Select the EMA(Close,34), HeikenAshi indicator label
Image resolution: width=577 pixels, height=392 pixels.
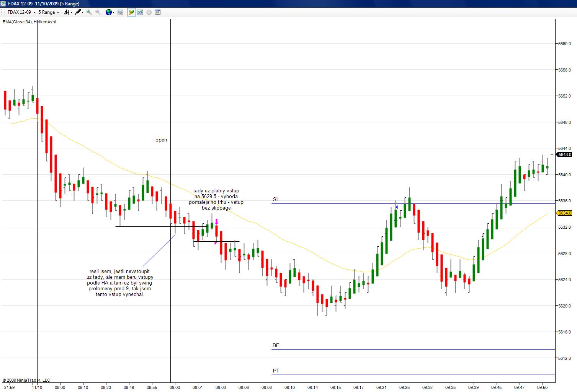point(29,22)
